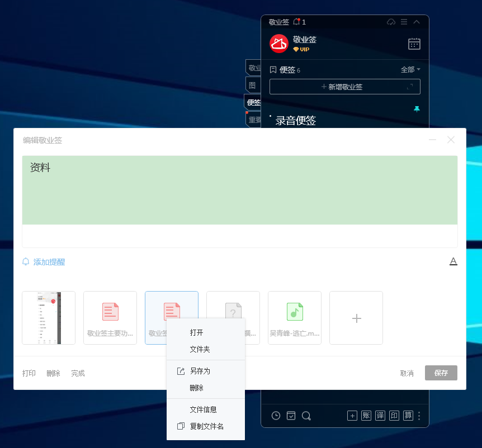Click 完成 in the editor footer
The image size is (482, 448).
[78, 373]
